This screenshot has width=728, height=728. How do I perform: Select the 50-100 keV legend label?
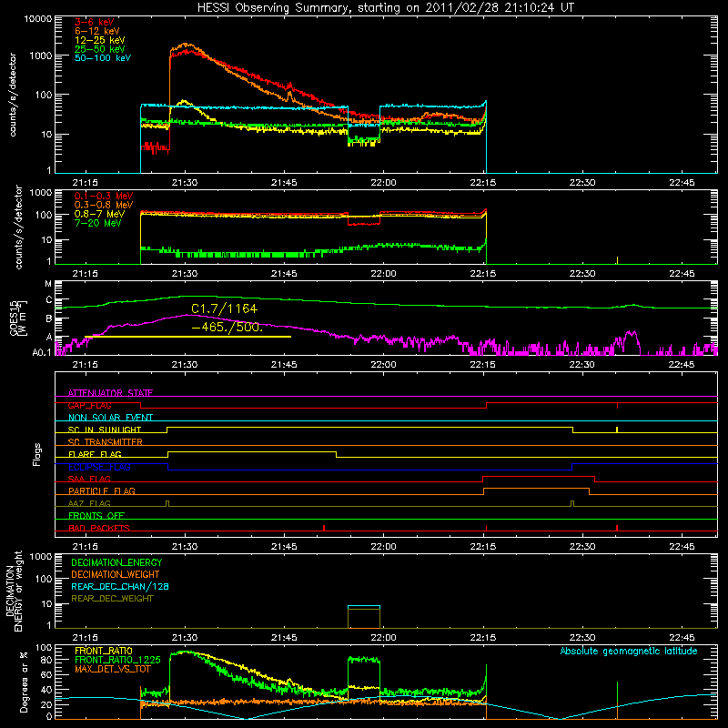point(103,58)
